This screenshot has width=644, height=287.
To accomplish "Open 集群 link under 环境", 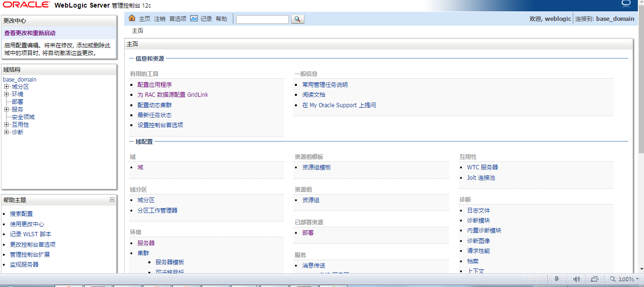I will click(143, 253).
